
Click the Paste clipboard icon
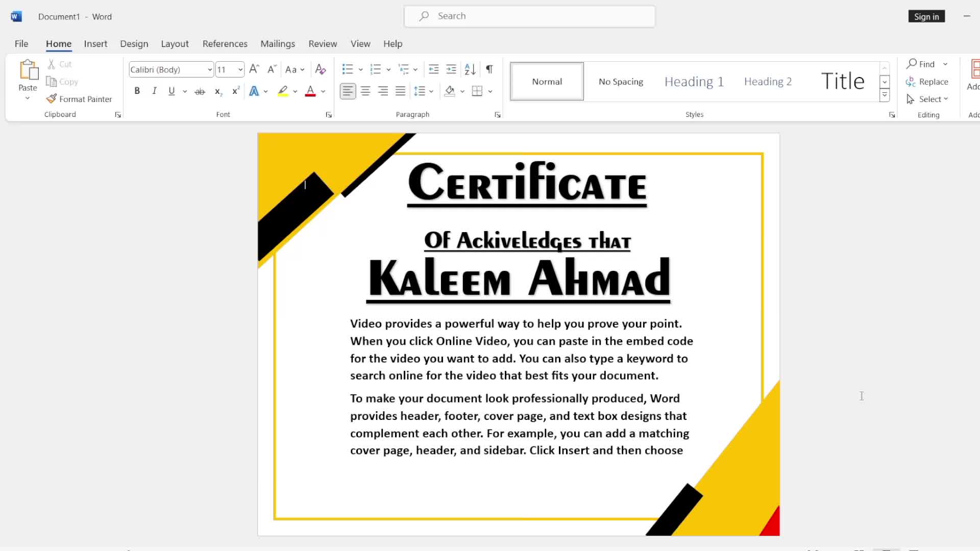tap(28, 70)
